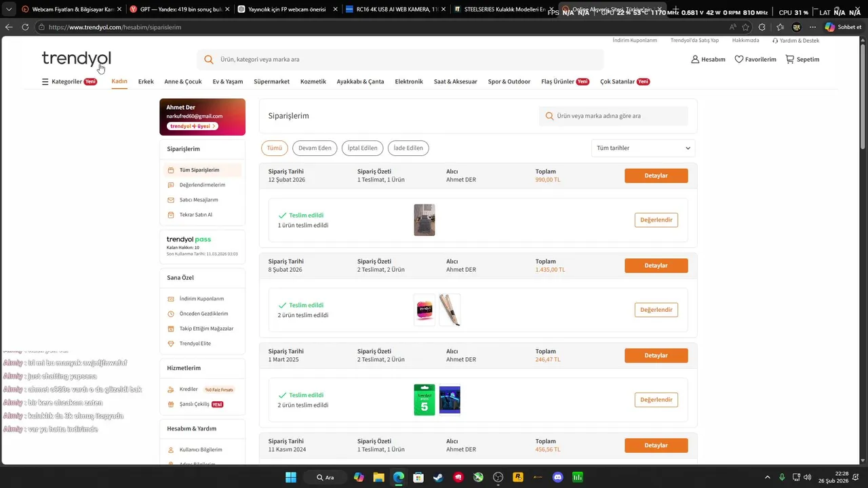Open Detaylar for 8 Şubat 2026 order
868x488 pixels.
[656, 266]
